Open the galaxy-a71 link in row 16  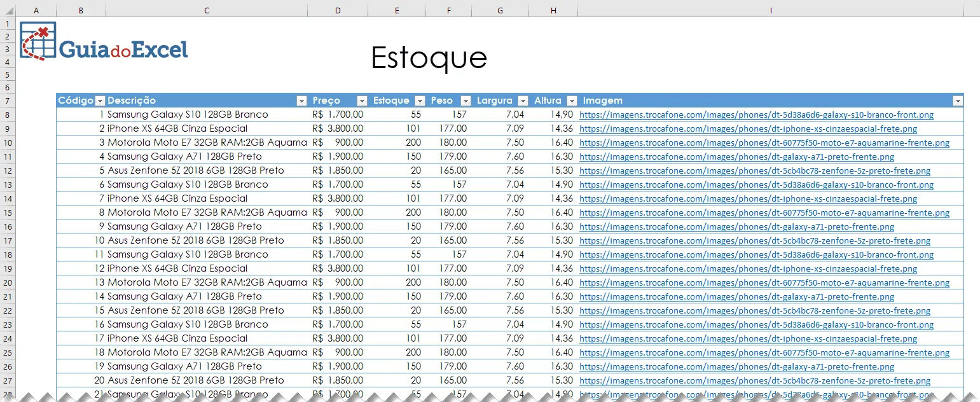(x=736, y=227)
